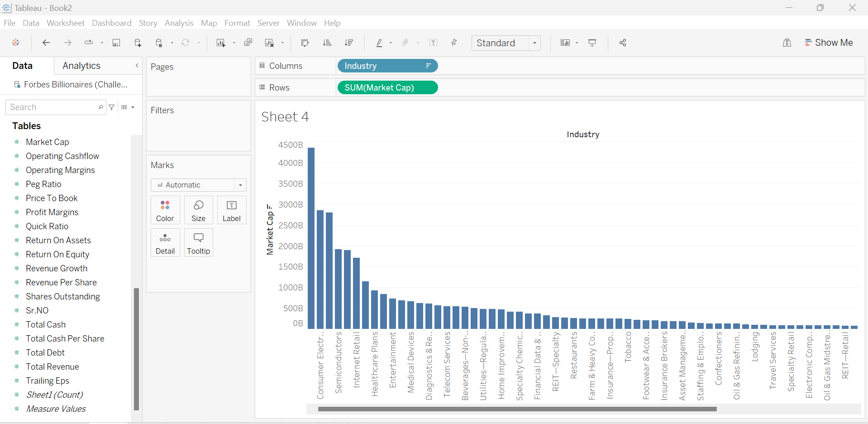Switch to the Analytics tab
The height and width of the screenshot is (424, 868).
(81, 66)
